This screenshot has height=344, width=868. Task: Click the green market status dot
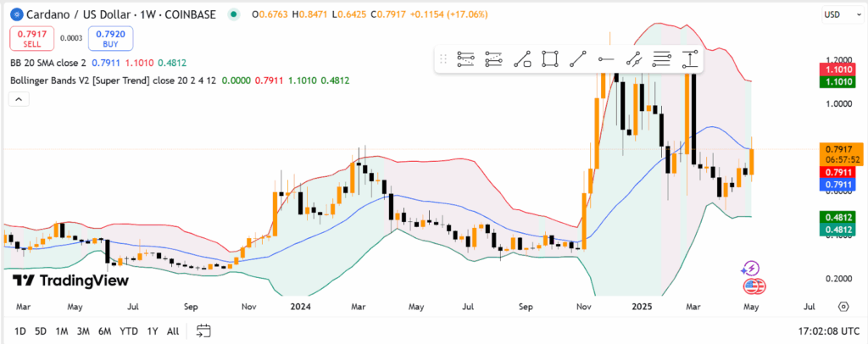pos(236,14)
